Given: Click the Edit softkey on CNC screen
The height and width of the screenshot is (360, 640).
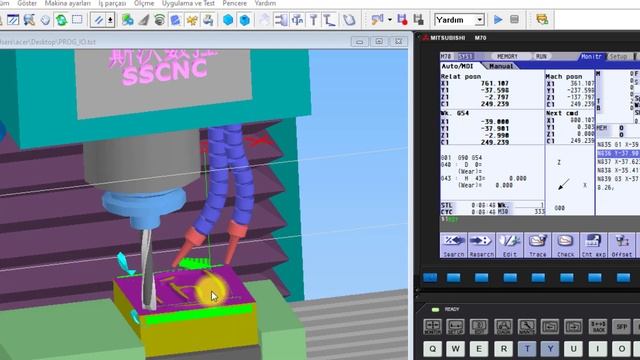Looking at the screenshot, I should 509,246.
